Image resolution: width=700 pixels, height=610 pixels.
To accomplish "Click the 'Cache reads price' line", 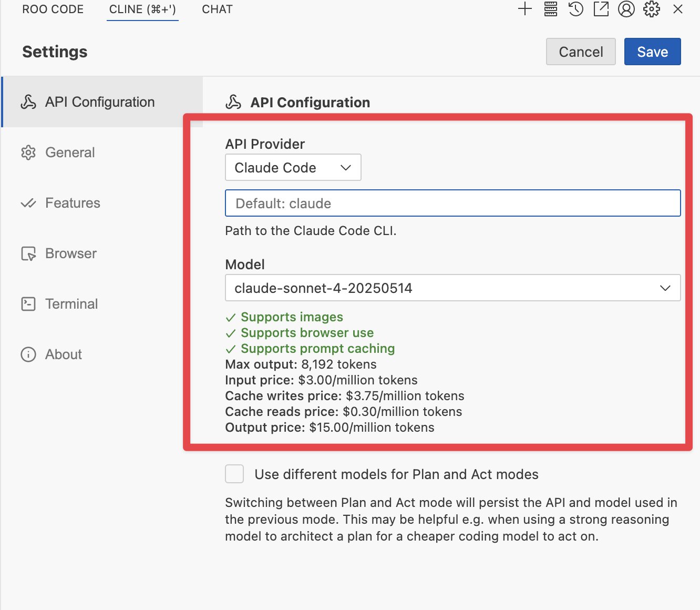I will click(344, 412).
